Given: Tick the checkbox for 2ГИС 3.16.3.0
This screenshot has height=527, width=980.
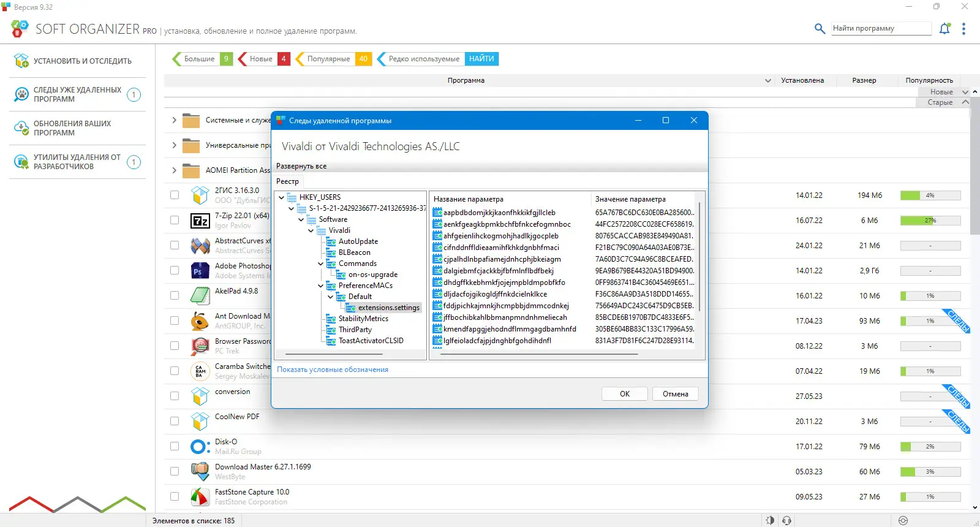Looking at the screenshot, I should pos(175,195).
